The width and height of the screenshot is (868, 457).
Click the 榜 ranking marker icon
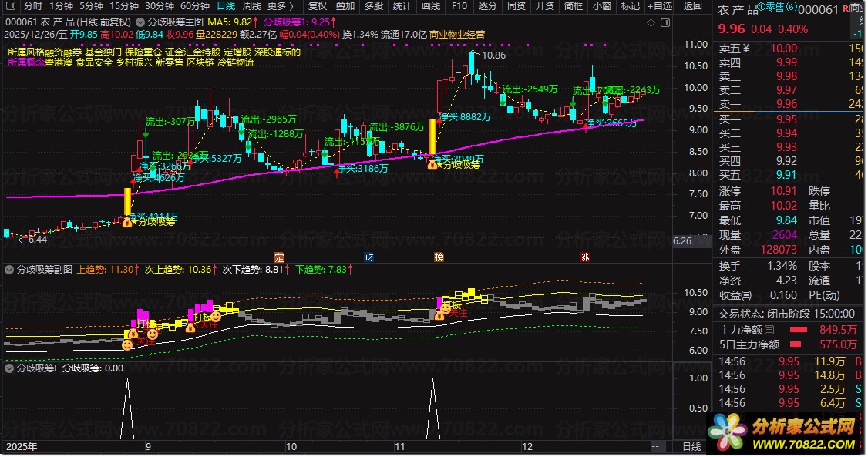pos(439,257)
